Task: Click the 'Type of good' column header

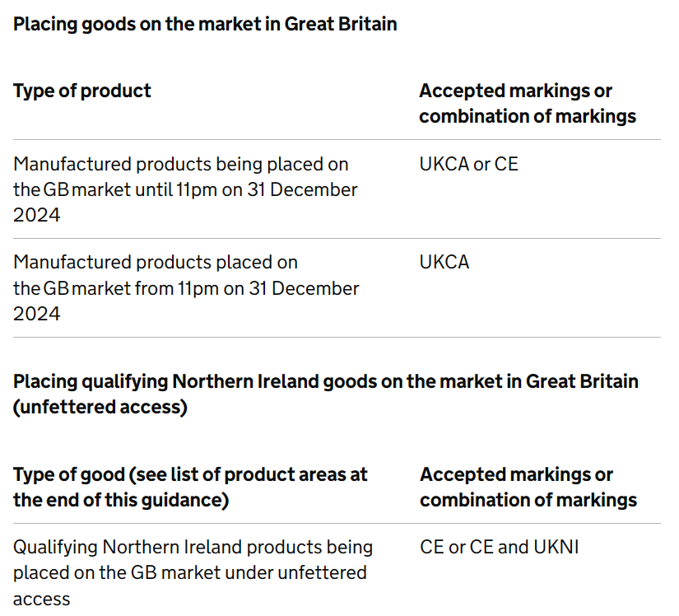Action: (x=190, y=488)
